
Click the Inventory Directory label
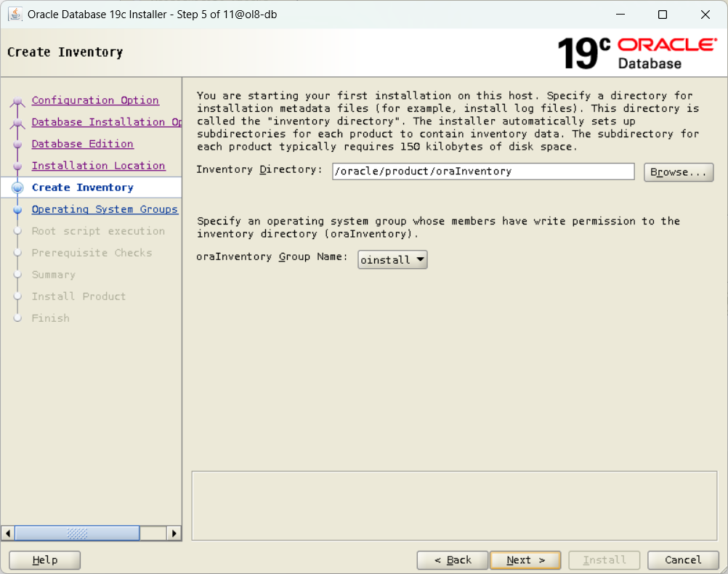tap(259, 169)
